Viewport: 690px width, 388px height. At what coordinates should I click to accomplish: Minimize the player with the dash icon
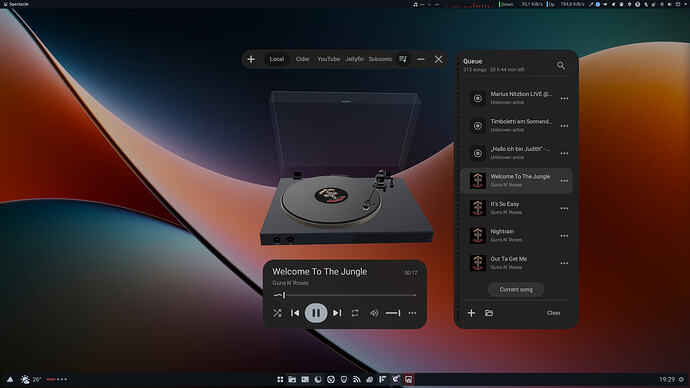click(421, 59)
